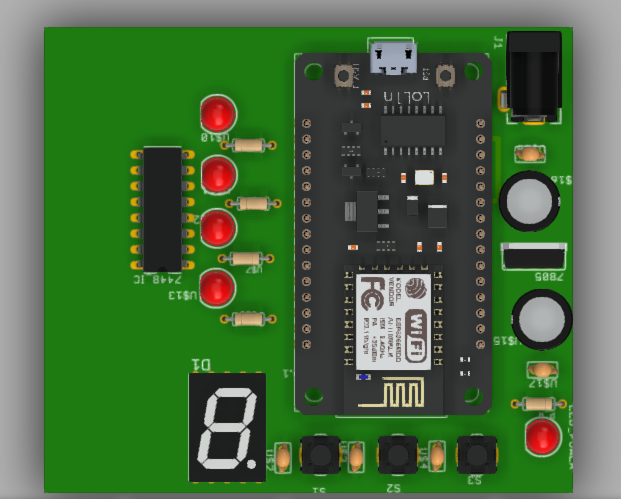
Task: Select the S2 tactile push button
Action: pos(398,455)
